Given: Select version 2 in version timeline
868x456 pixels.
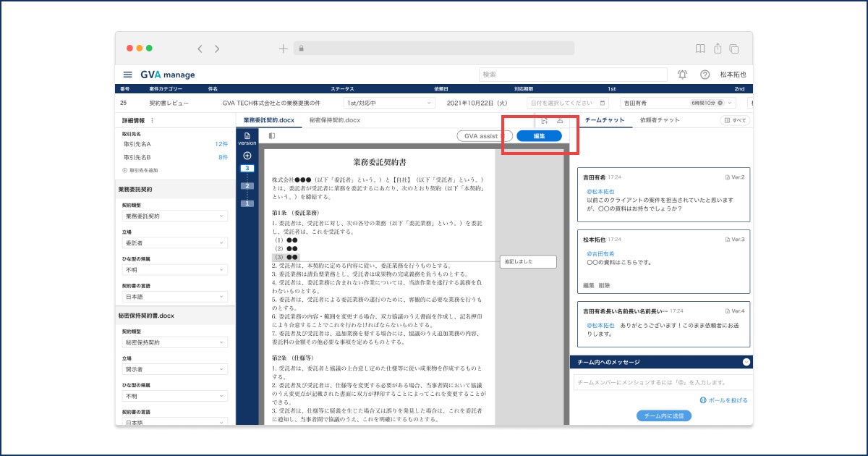Looking at the screenshot, I should pos(247,186).
